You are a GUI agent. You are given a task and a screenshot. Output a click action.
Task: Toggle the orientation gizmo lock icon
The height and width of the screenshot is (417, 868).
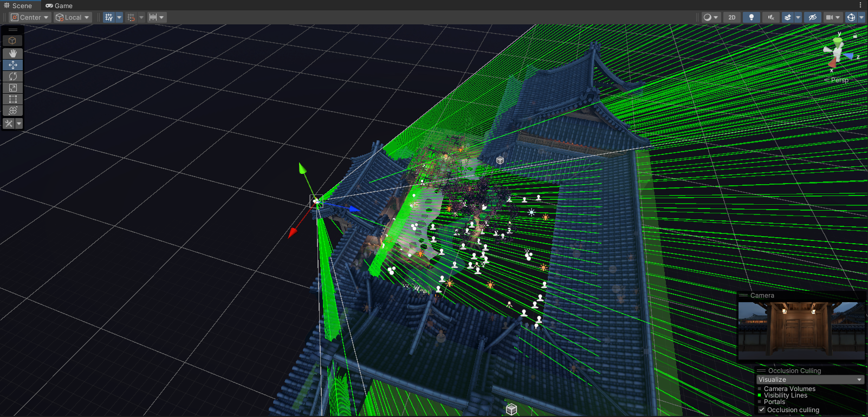tap(855, 36)
